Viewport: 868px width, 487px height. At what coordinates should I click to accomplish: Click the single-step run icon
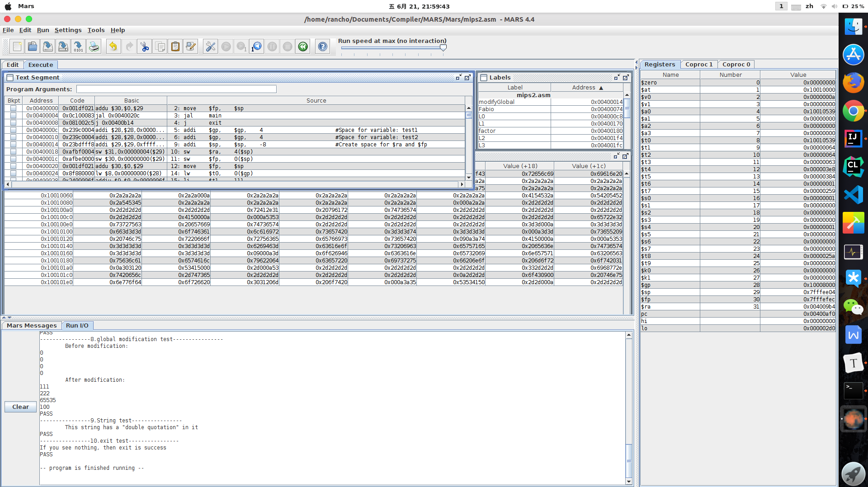241,47
